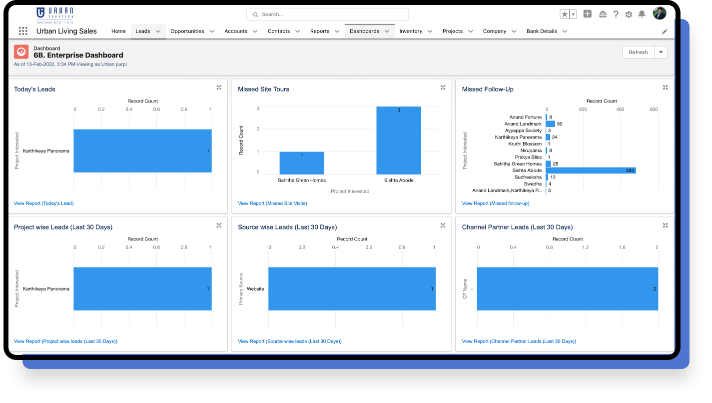Expand the Reports tab chevron
The width and height of the screenshot is (712, 403).
(337, 31)
